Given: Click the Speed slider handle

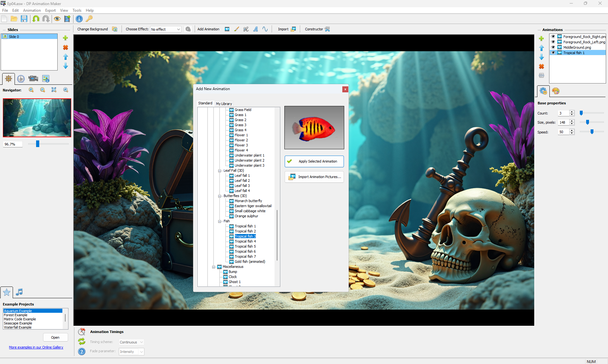Looking at the screenshot, I should (x=592, y=132).
